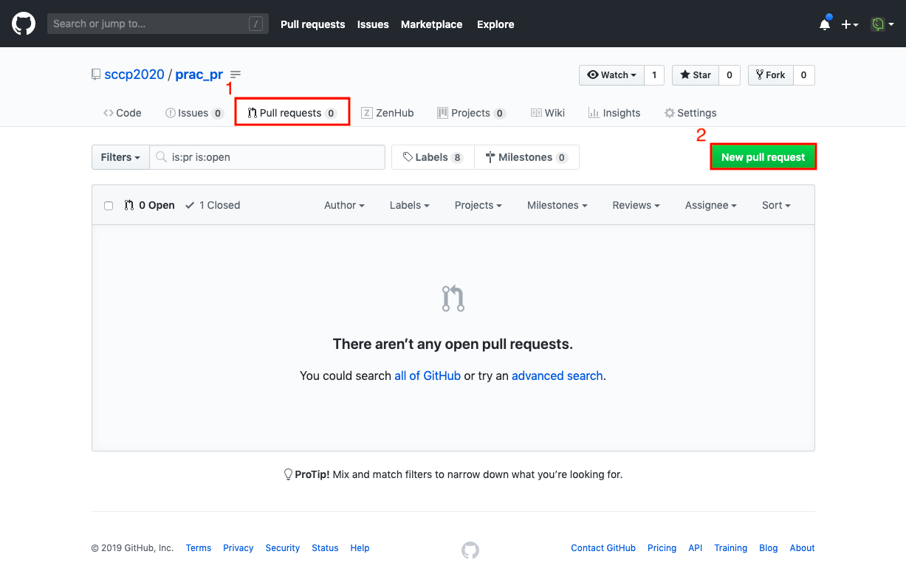Viewport: 906px width, 588px height.
Task: Expand the Milestones filter dropdown in list header
Action: pos(557,205)
